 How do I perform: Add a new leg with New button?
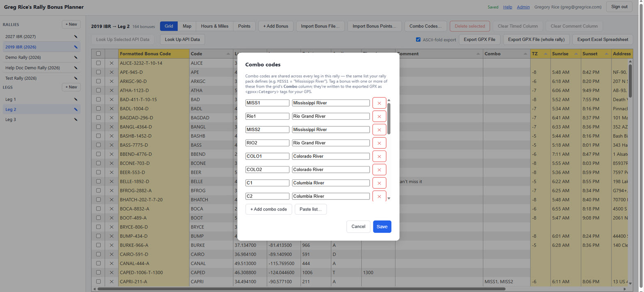[71, 87]
